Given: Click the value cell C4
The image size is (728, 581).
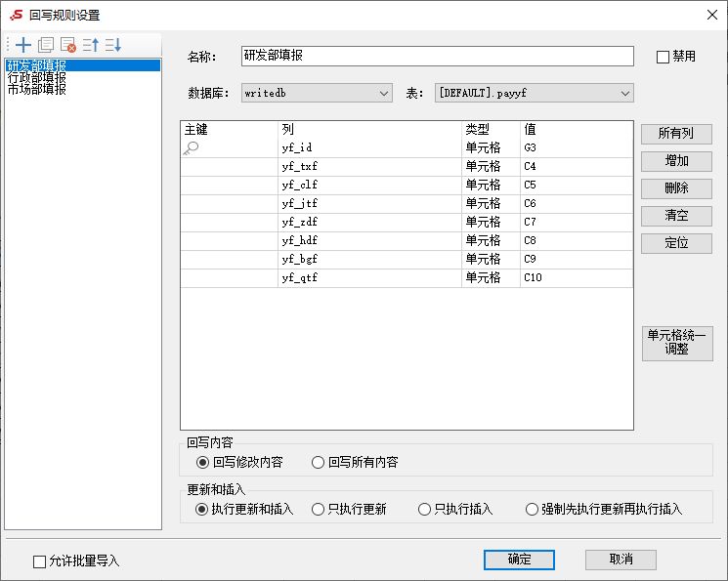Looking at the screenshot, I should click(577, 167).
